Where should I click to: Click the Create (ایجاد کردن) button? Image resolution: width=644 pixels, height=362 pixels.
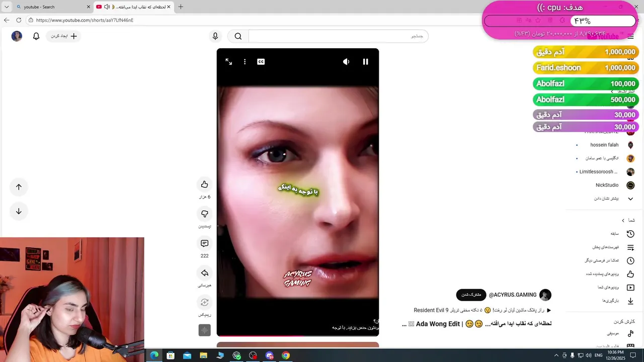64,36
